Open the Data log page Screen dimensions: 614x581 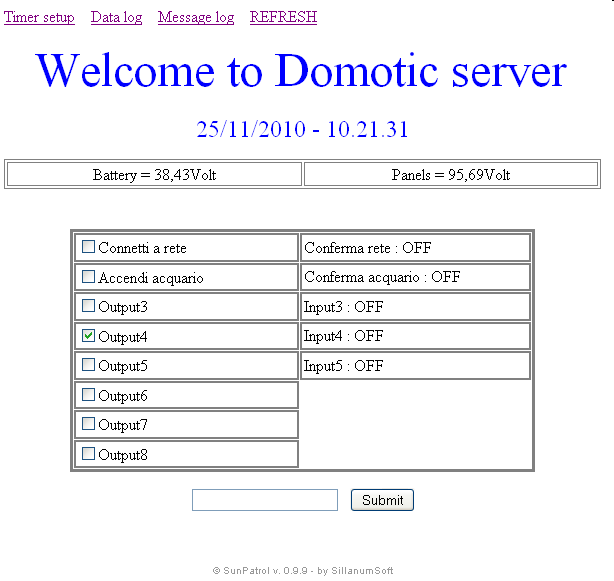pos(116,17)
